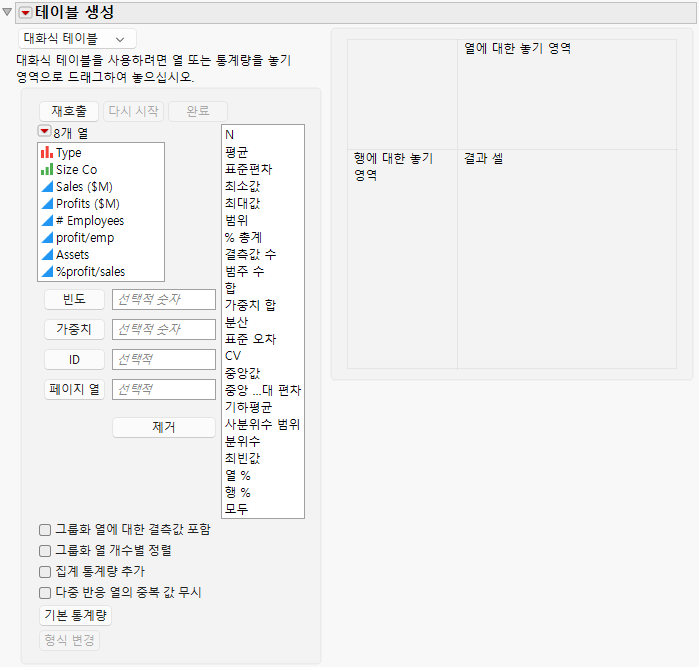
Task: Click the ID role button
Action: click(x=74, y=359)
